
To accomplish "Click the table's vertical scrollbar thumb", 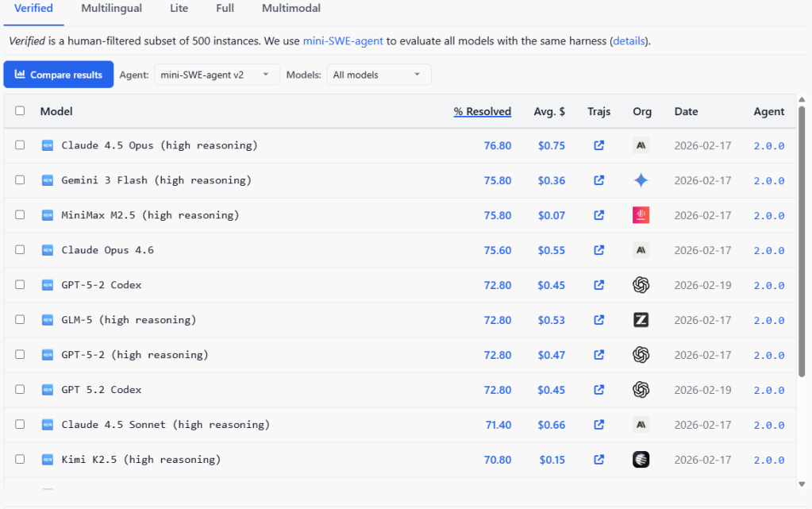I will [x=802, y=238].
